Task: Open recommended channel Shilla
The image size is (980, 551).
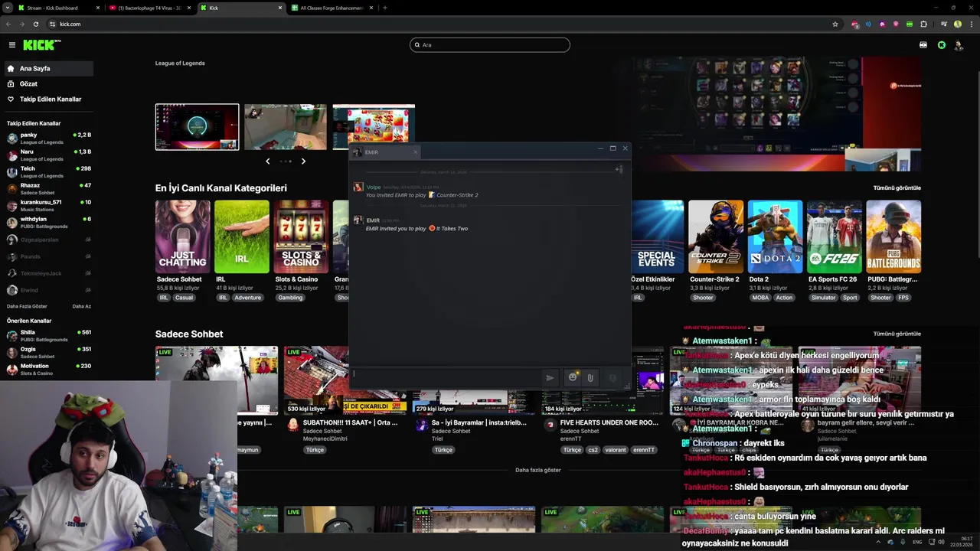Action: click(x=49, y=336)
